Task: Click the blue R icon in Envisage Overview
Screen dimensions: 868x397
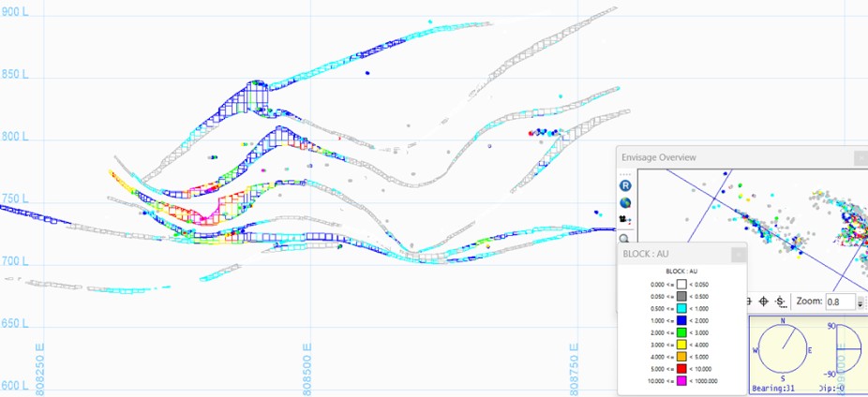Action: [x=625, y=185]
